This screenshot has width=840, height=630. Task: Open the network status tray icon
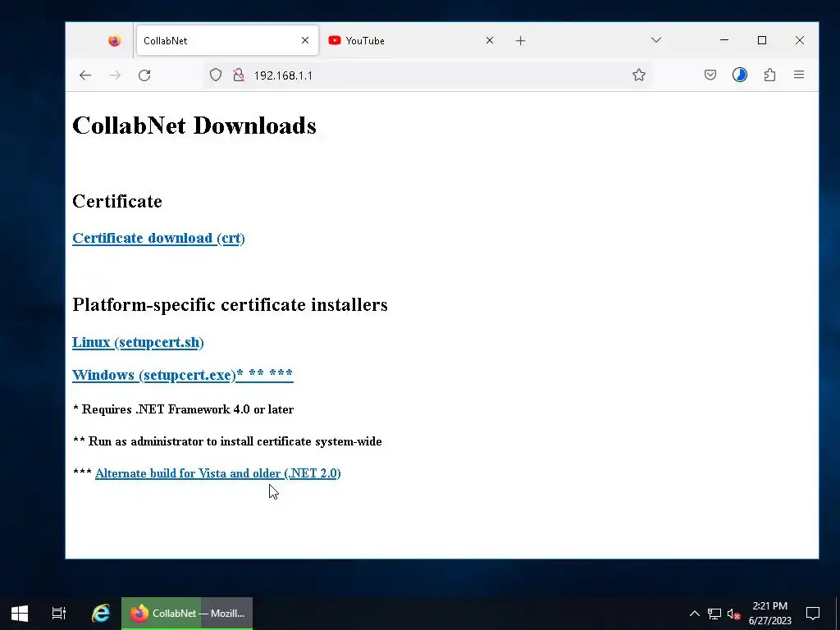714,614
